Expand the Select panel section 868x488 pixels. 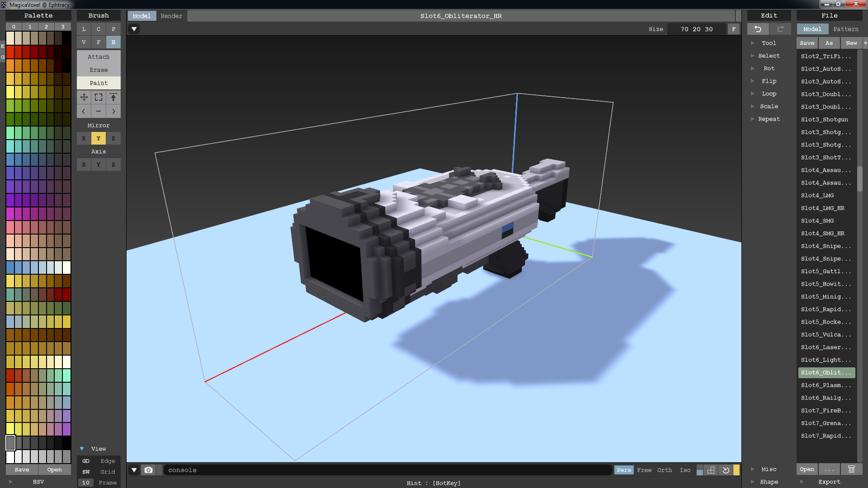tap(752, 56)
